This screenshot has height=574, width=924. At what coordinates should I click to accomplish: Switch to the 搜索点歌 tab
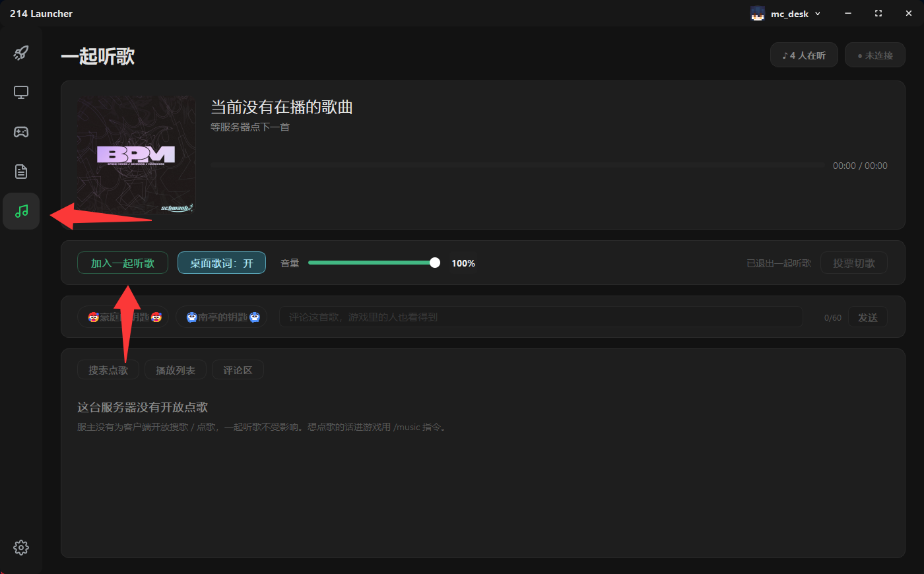tap(108, 370)
